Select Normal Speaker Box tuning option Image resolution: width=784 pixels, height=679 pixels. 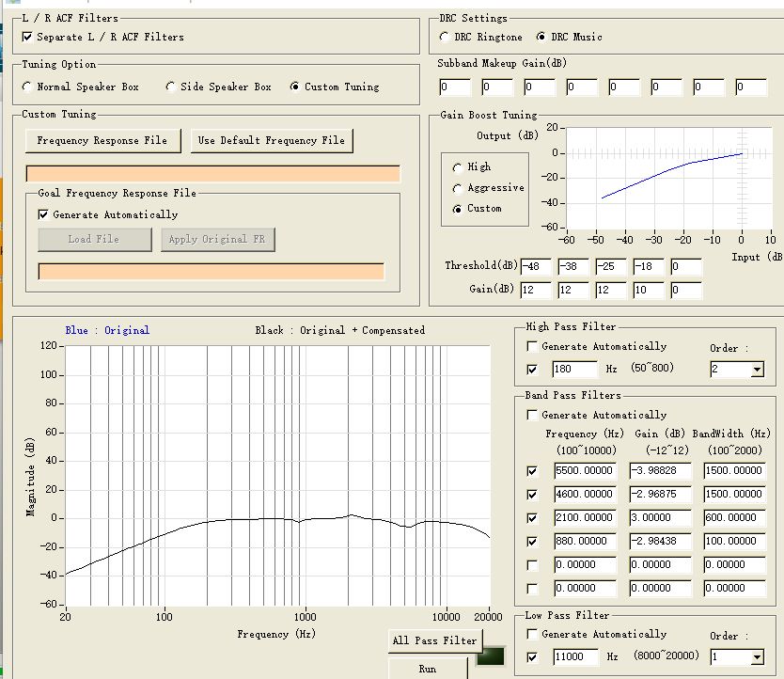[27, 87]
